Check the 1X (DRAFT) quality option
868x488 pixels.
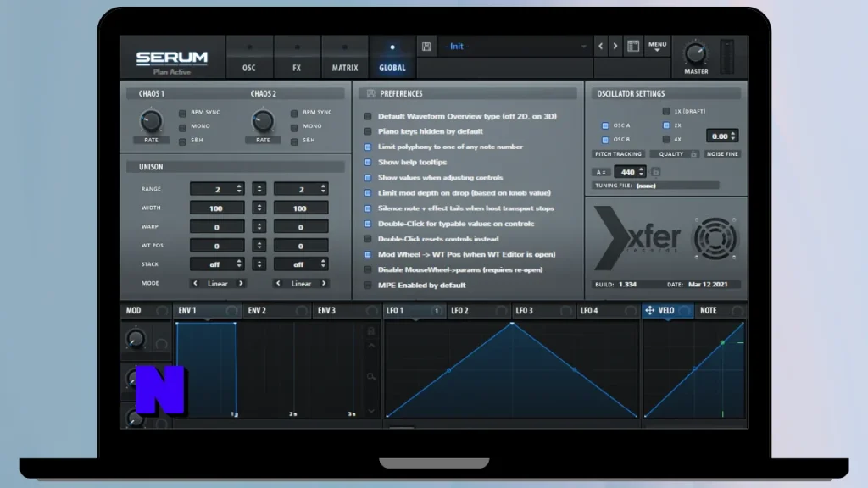point(666,111)
